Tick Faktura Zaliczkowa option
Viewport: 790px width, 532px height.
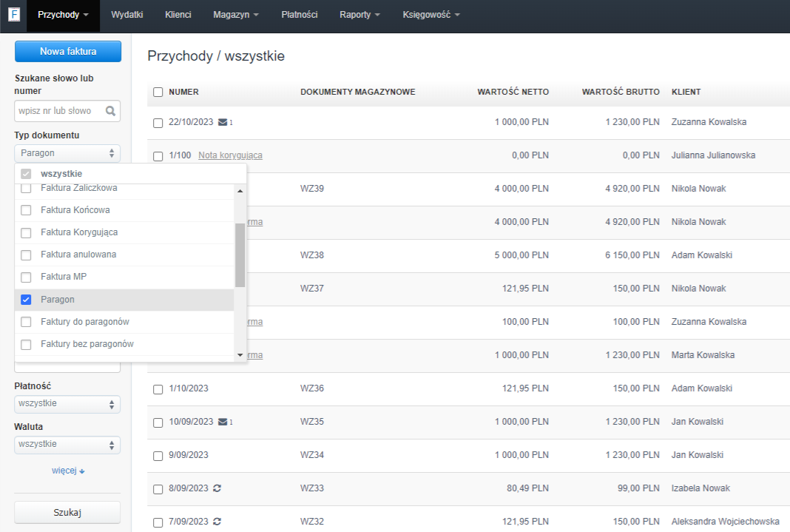point(26,189)
